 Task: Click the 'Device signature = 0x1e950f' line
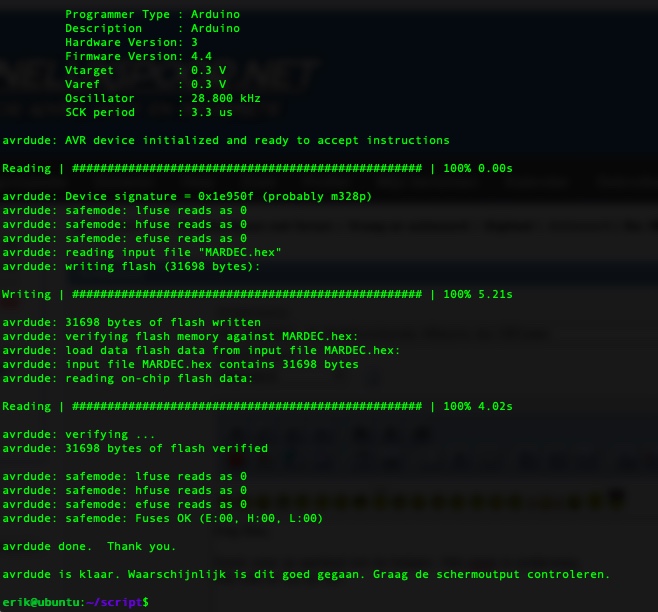pos(187,196)
